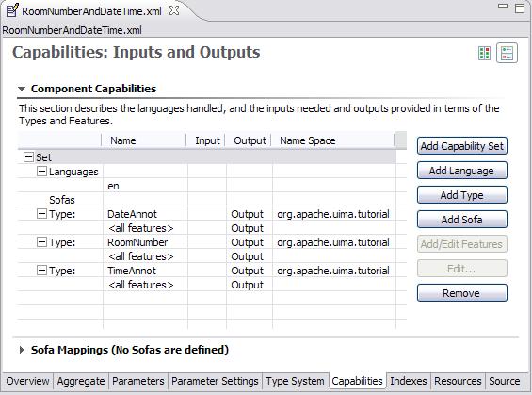Click the Add Sofa button

click(x=462, y=220)
